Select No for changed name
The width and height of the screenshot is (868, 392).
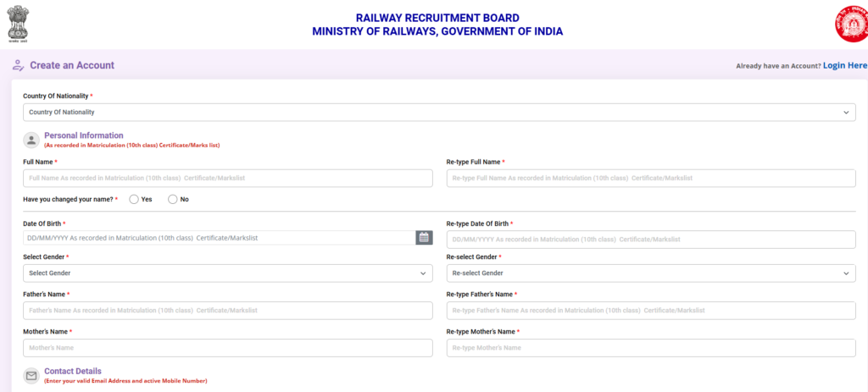point(173,199)
